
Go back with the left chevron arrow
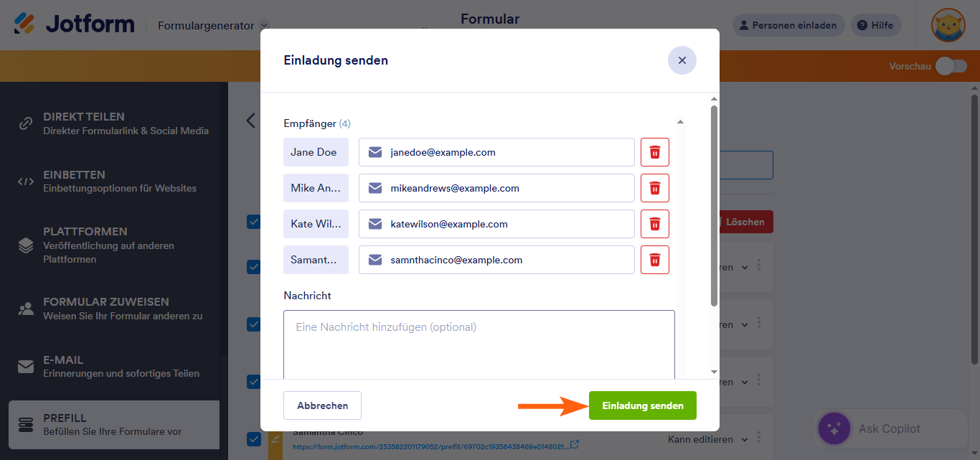[x=250, y=121]
